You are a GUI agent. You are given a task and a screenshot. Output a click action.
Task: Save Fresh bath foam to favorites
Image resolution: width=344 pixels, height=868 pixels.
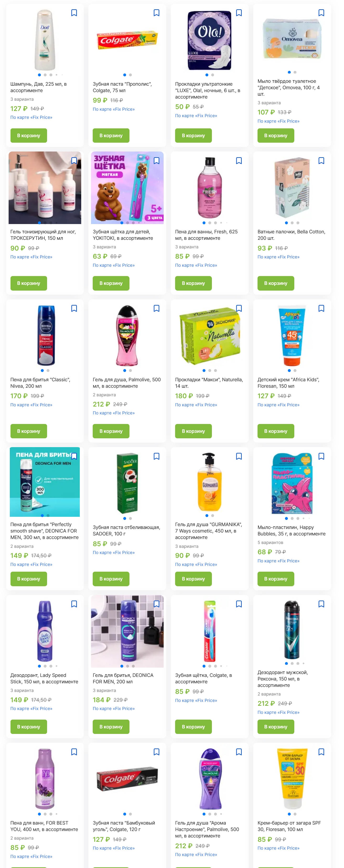tap(239, 161)
